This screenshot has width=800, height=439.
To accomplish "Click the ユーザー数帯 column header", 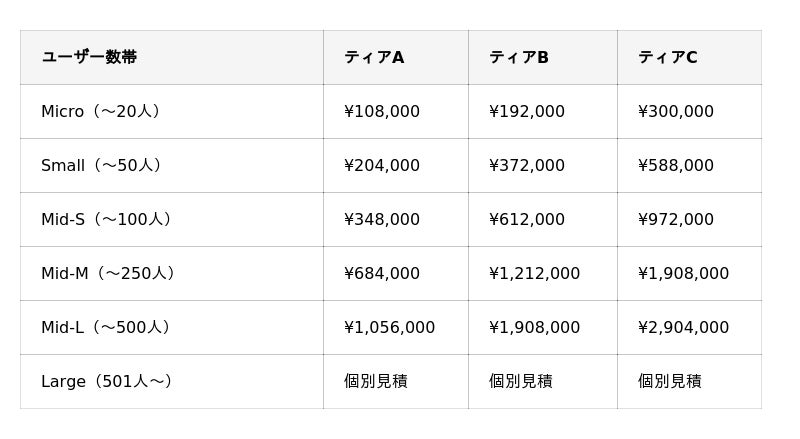I will point(89,57).
